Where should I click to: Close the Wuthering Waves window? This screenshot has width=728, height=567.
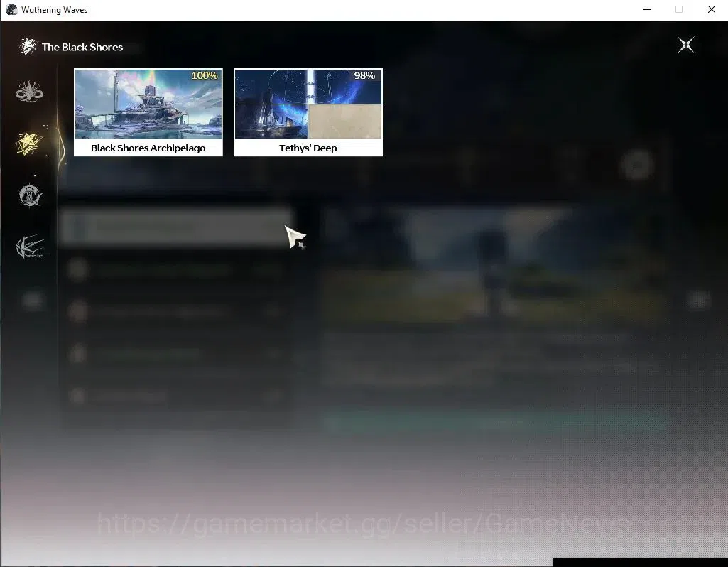[711, 9]
